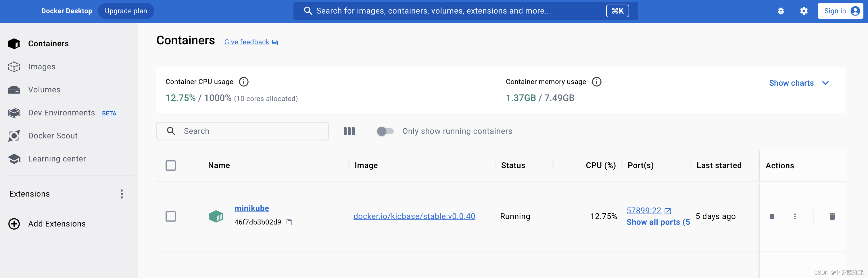This screenshot has height=278, width=868.
Task: Click the 5 days ago cell
Action: (x=715, y=216)
